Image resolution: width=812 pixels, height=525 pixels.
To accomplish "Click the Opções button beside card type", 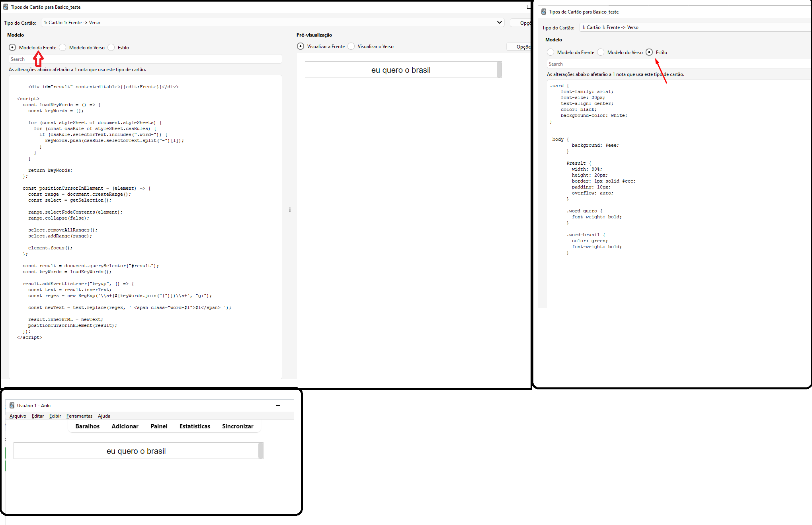I will pos(521,23).
